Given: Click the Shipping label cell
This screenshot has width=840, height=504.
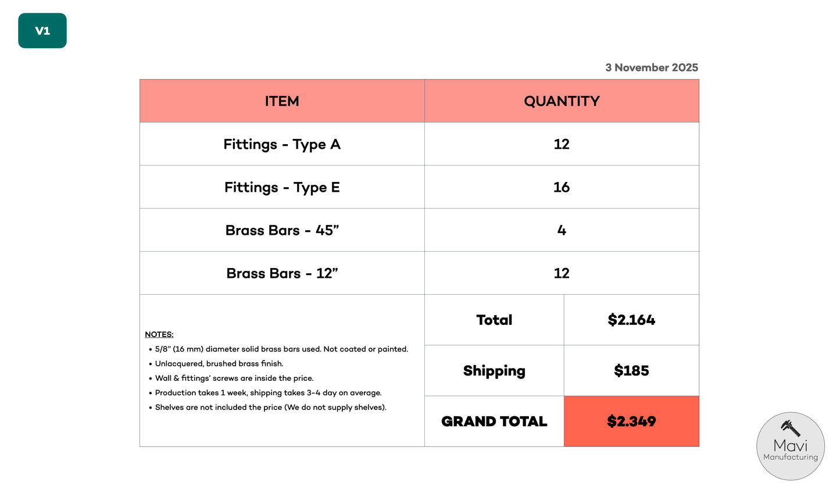Looking at the screenshot, I should [494, 371].
